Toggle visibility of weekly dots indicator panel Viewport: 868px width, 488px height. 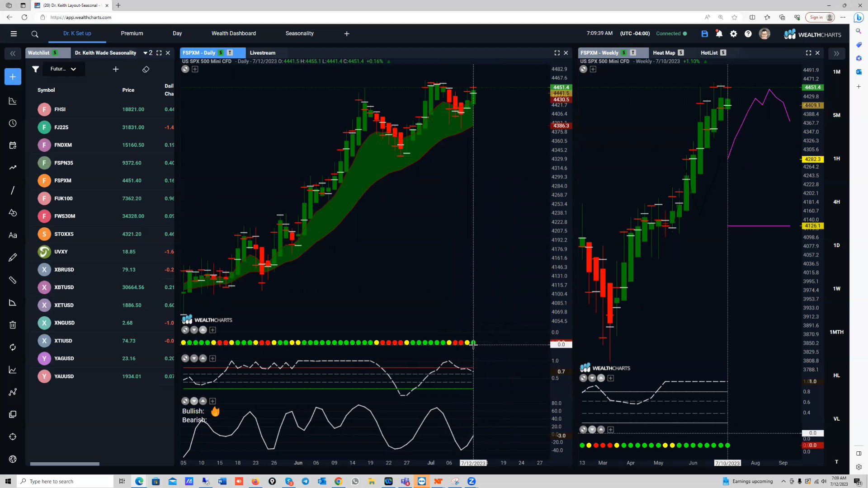[584, 430]
